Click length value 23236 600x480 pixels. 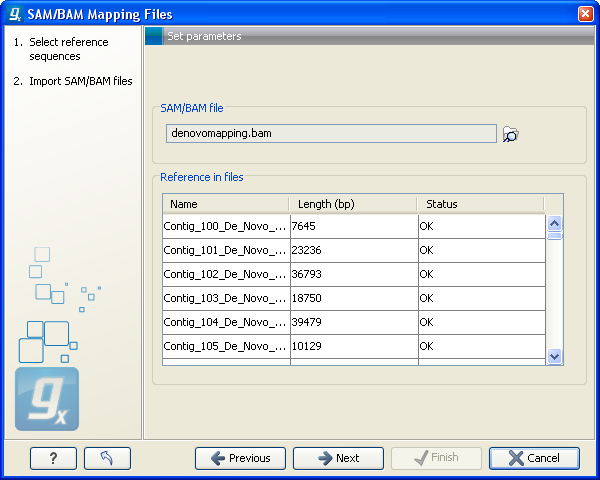(x=307, y=250)
